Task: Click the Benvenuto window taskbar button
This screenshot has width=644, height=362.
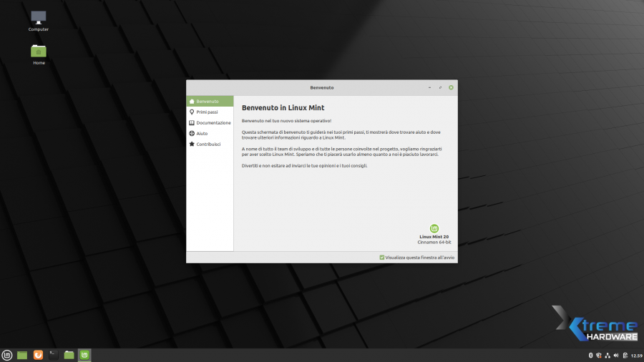Action: point(84,355)
